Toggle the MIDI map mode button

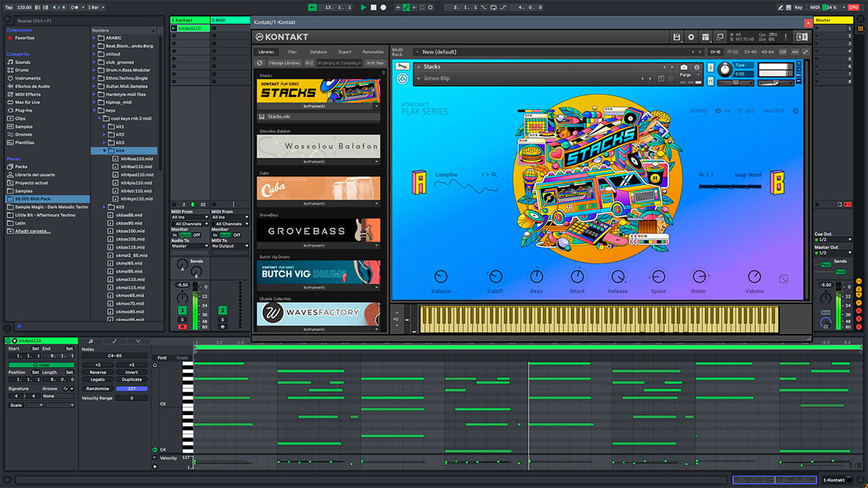[814, 7]
